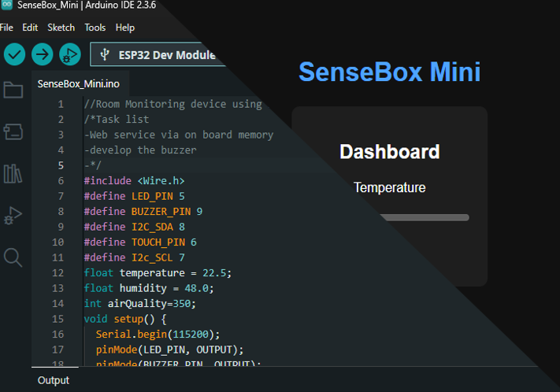Open the Sketch menu

(x=61, y=28)
